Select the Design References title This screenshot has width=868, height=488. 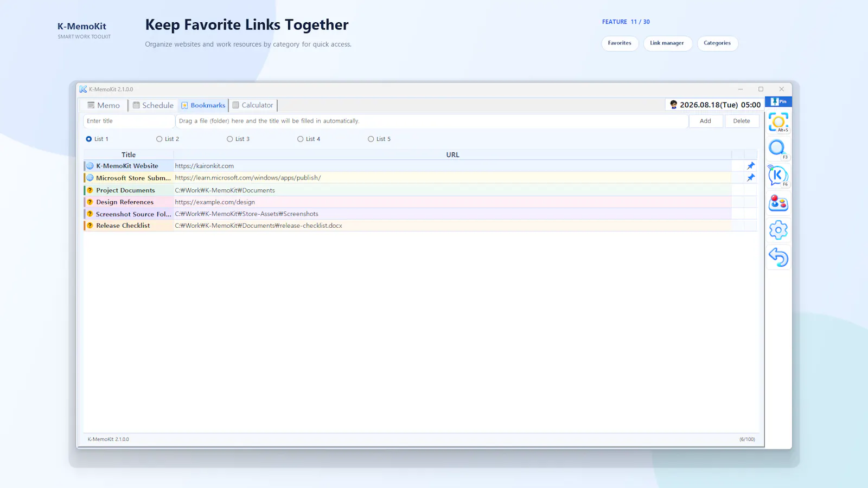(x=125, y=202)
